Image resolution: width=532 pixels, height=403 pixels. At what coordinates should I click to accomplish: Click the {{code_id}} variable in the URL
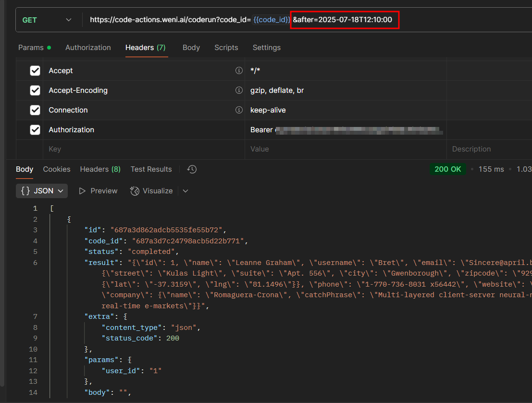271,20
